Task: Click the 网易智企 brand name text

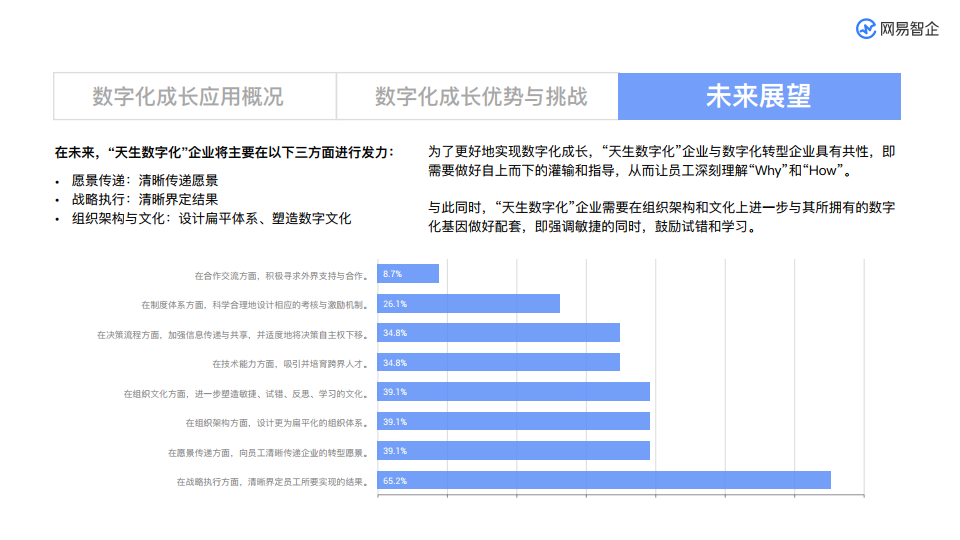Action: pyautogui.click(x=910, y=29)
